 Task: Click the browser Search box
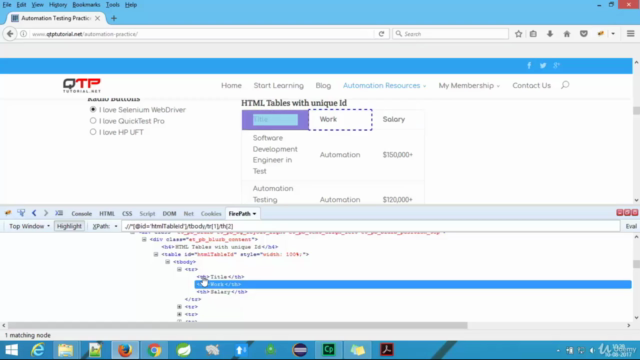point(451,34)
